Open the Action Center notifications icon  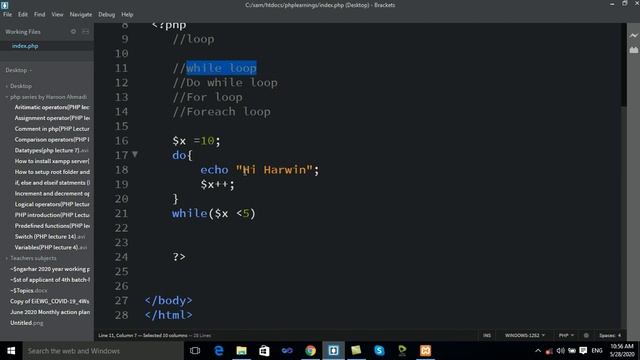583,351
